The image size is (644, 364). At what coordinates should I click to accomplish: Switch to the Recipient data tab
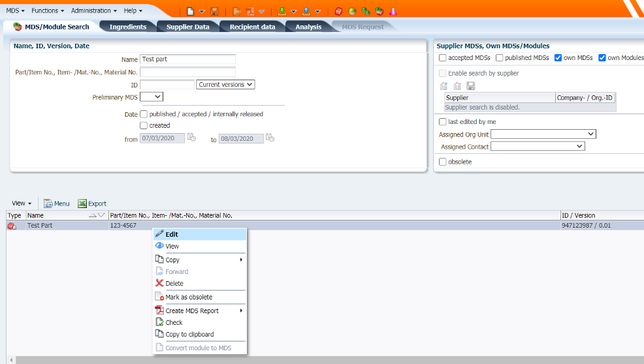[x=252, y=27]
